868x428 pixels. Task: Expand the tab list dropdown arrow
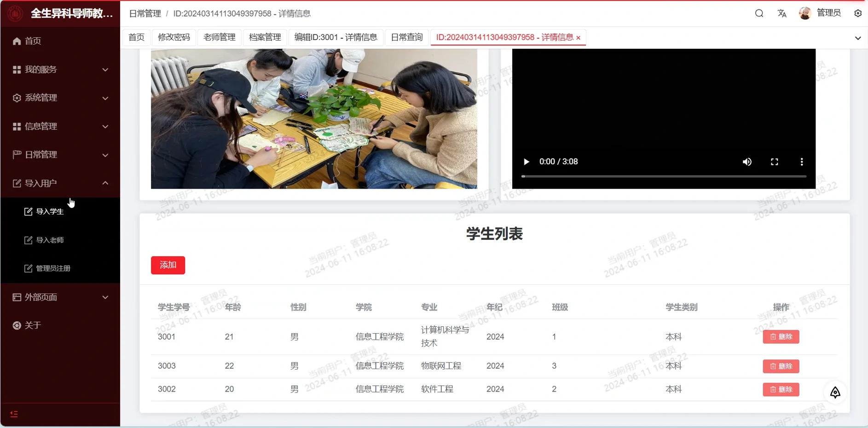point(857,38)
